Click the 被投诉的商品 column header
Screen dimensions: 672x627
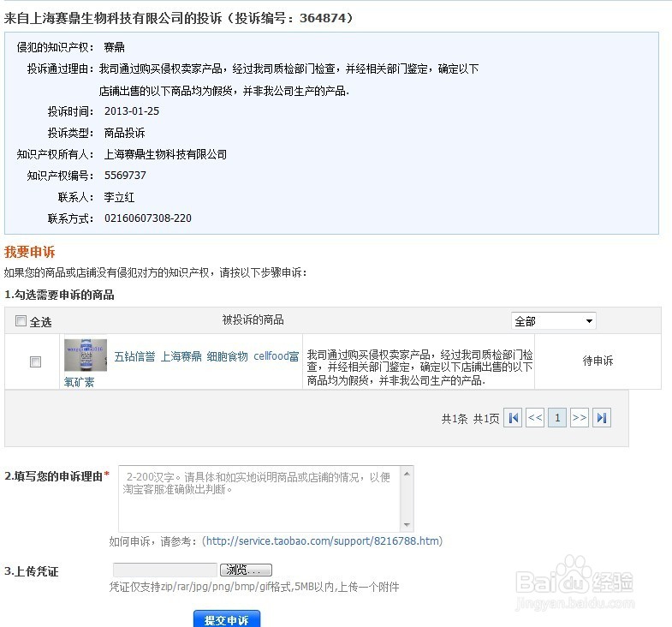coord(253,319)
